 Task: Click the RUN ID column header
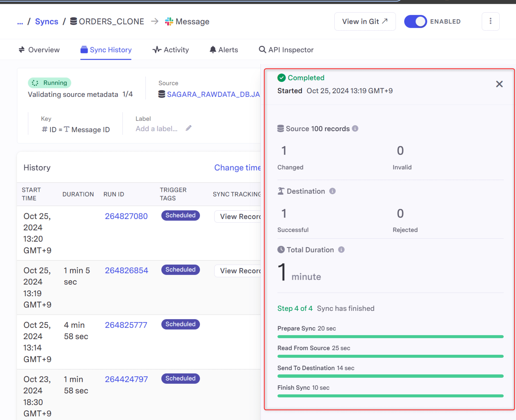pyautogui.click(x=114, y=194)
